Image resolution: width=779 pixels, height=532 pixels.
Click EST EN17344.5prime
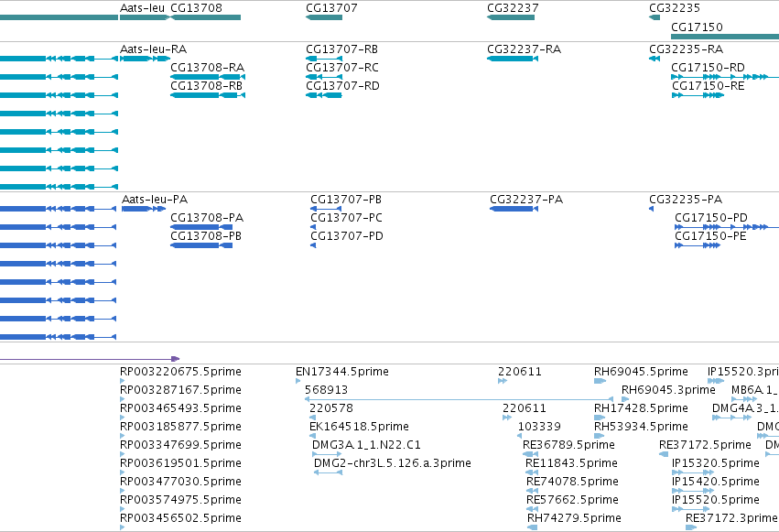[x=342, y=372]
